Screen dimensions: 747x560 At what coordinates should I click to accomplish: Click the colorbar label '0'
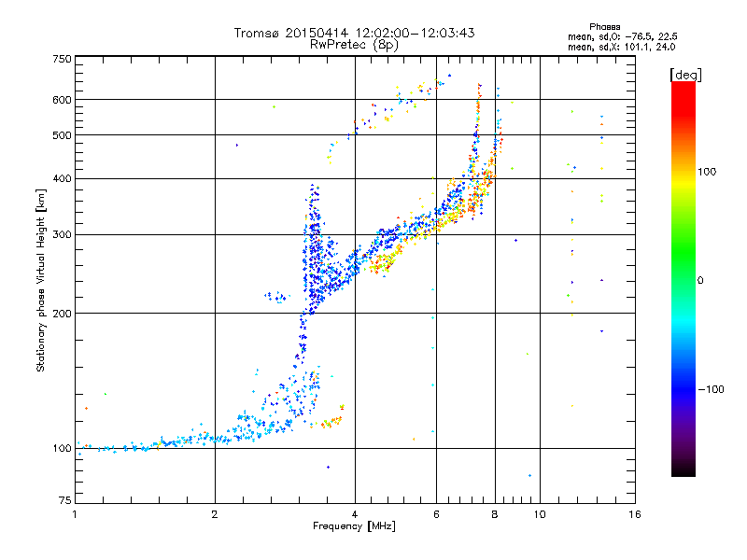[x=700, y=281]
